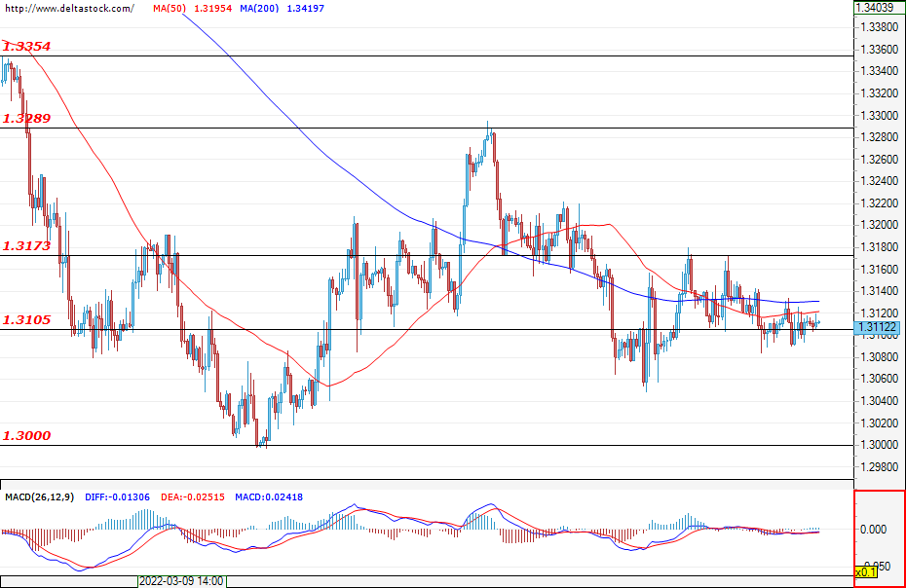Click the 1.33000 price axis label
Viewport: 906px width, 588px height.
pos(880,116)
